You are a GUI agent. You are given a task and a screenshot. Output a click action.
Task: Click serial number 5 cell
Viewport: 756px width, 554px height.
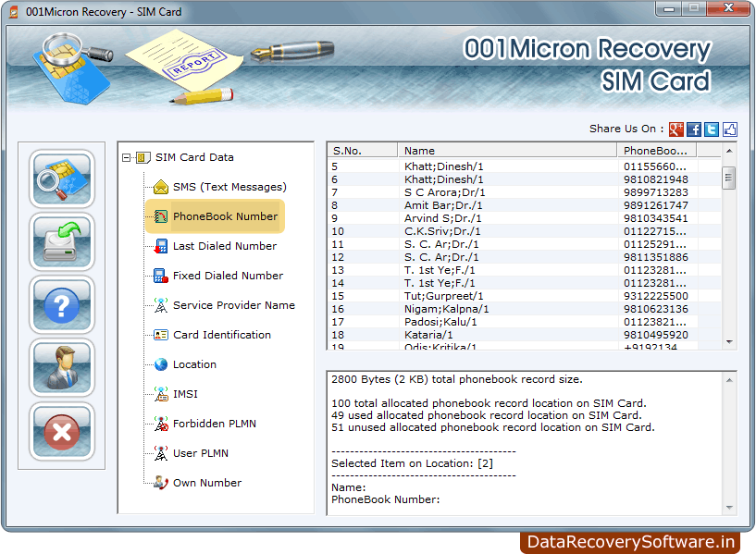click(363, 166)
